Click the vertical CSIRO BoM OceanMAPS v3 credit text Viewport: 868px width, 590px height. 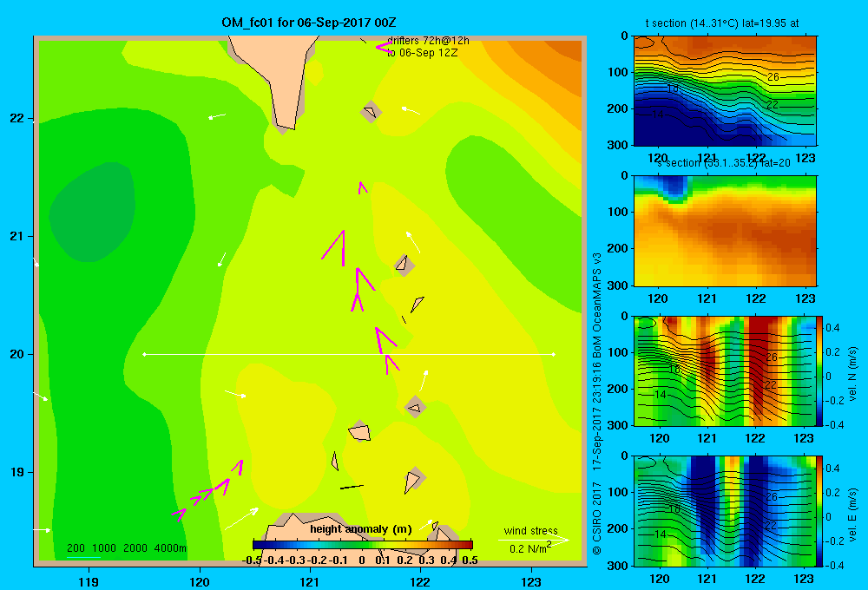(x=597, y=403)
